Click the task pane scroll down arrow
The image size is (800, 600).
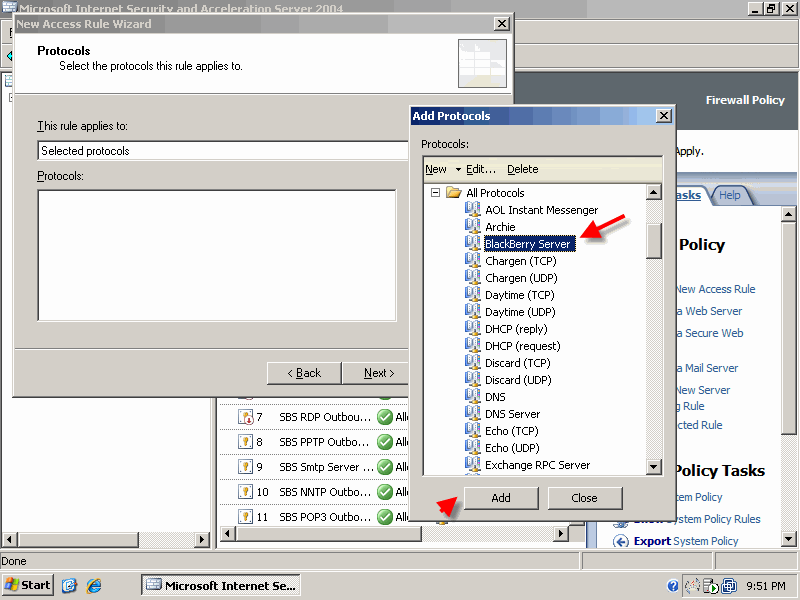pyautogui.click(x=788, y=539)
